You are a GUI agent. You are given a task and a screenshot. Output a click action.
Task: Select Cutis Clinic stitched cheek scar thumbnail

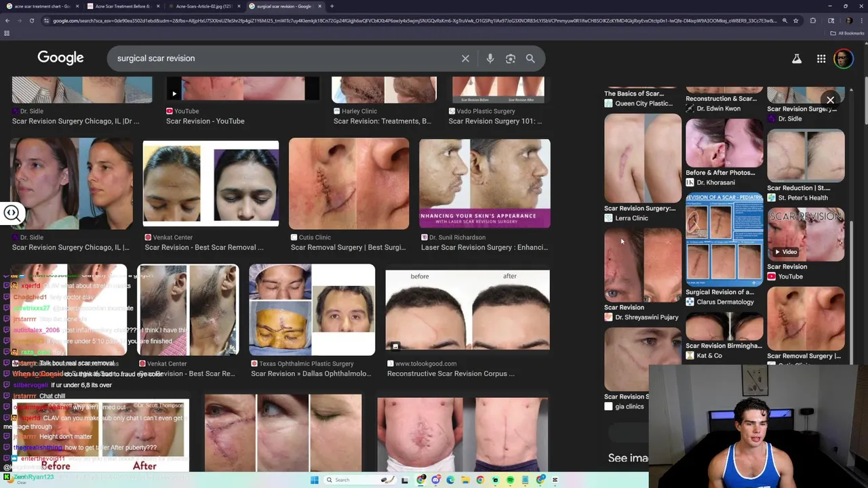pyautogui.click(x=349, y=184)
